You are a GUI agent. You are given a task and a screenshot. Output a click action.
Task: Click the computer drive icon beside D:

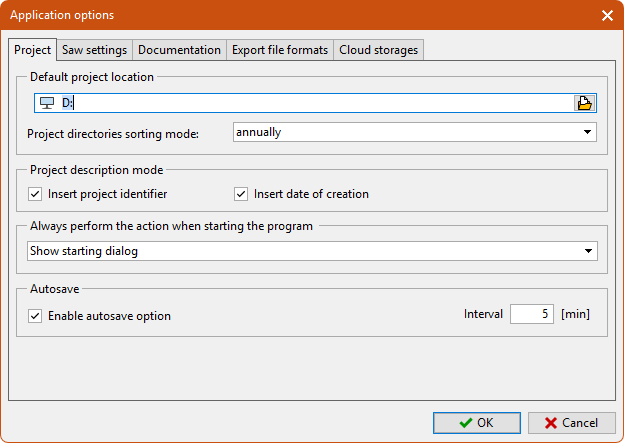point(46,103)
